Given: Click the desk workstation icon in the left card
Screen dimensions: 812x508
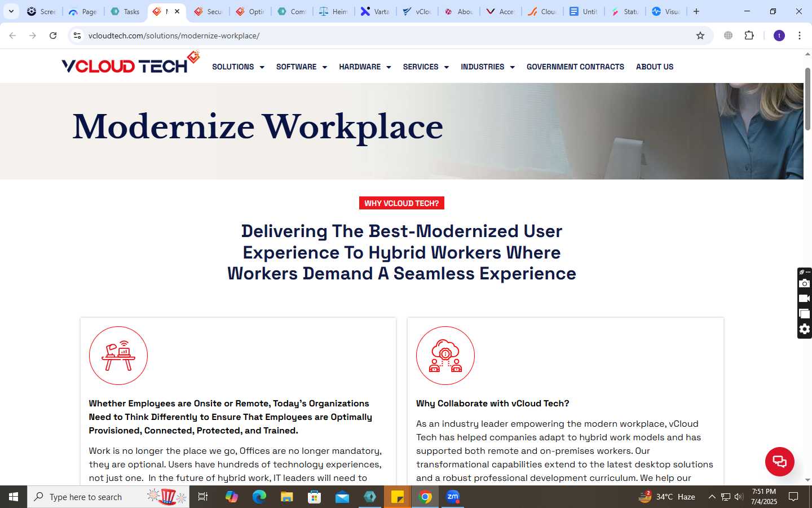Looking at the screenshot, I should (x=118, y=356).
